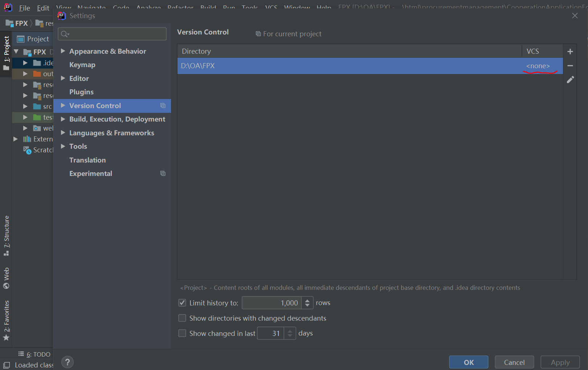
Task: Enable Show directories with changed descendants
Action: pyautogui.click(x=182, y=318)
